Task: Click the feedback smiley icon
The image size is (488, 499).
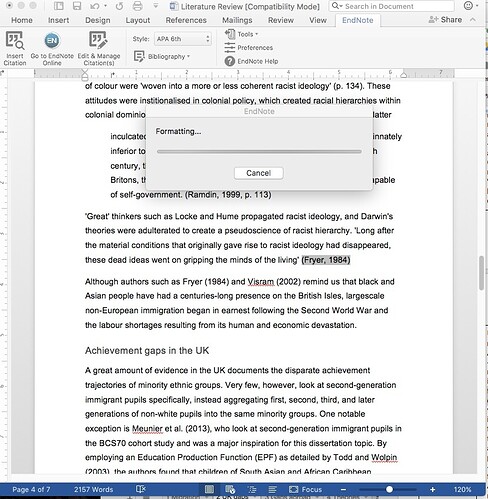Action: (x=469, y=6)
